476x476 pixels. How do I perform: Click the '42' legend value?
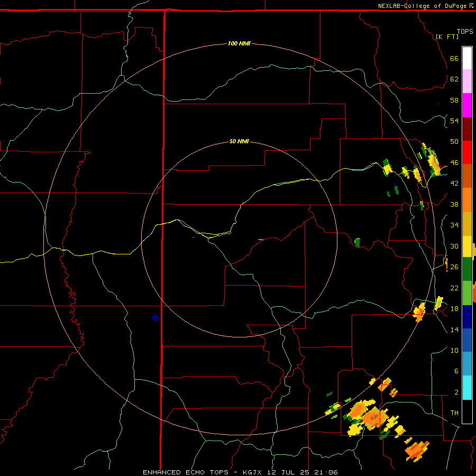(x=454, y=184)
